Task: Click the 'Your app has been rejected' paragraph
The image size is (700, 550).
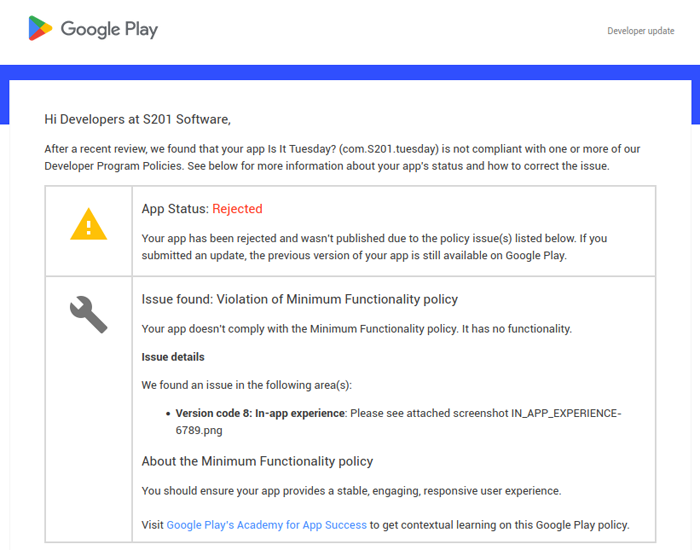Action: (374, 247)
